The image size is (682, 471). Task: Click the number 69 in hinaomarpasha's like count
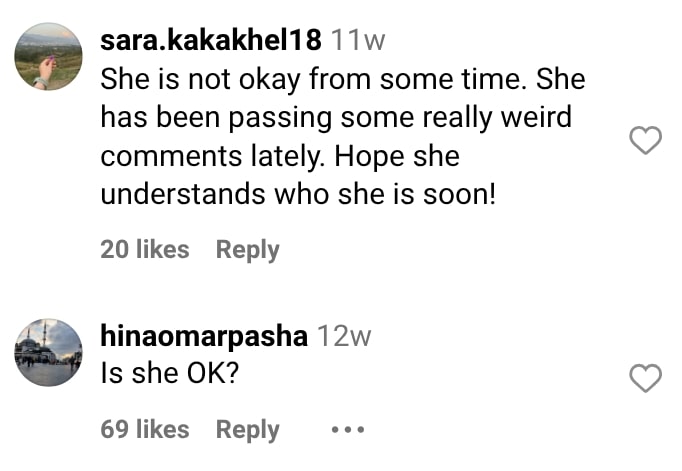pos(114,430)
